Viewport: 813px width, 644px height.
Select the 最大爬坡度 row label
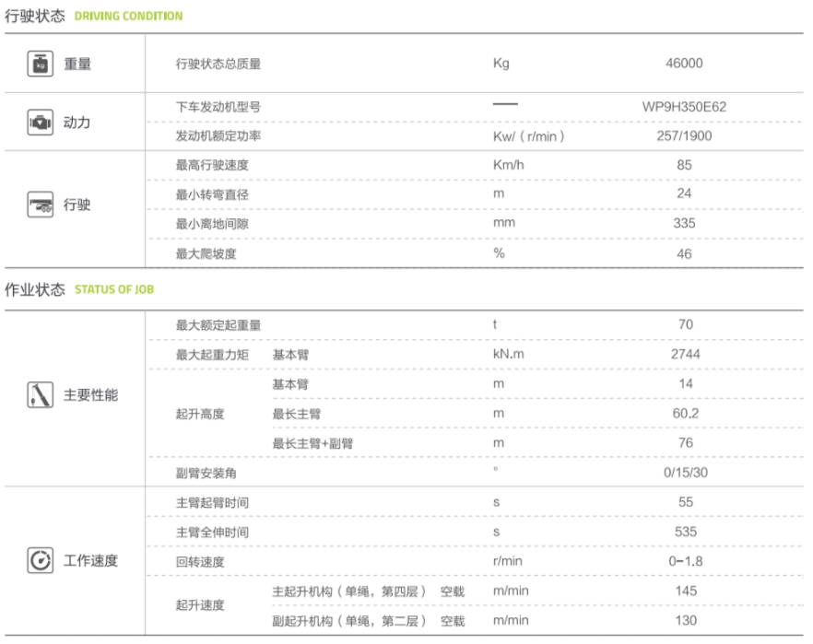point(206,254)
